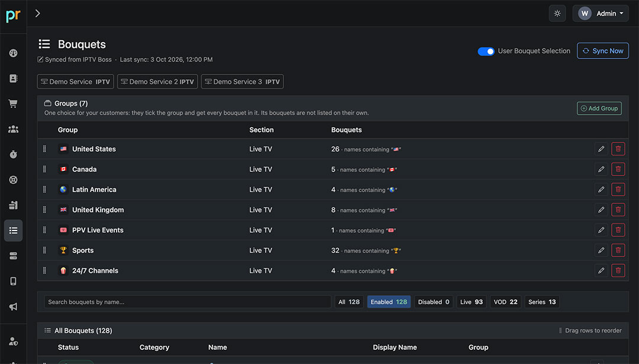Edit the PPV Live Events group
The width and height of the screenshot is (639, 364).
pyautogui.click(x=601, y=230)
